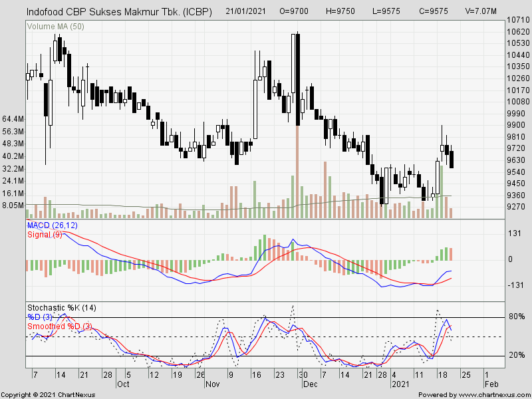
Task: Click the Oct month label on time axis
Action: point(123,384)
